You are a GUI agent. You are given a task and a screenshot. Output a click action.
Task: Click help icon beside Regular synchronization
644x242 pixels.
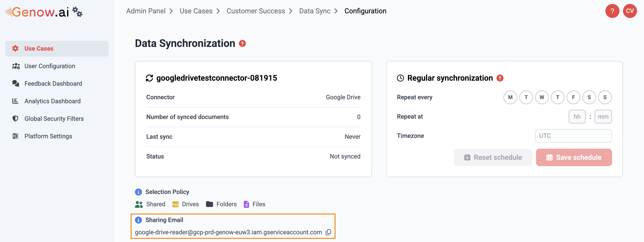500,78
